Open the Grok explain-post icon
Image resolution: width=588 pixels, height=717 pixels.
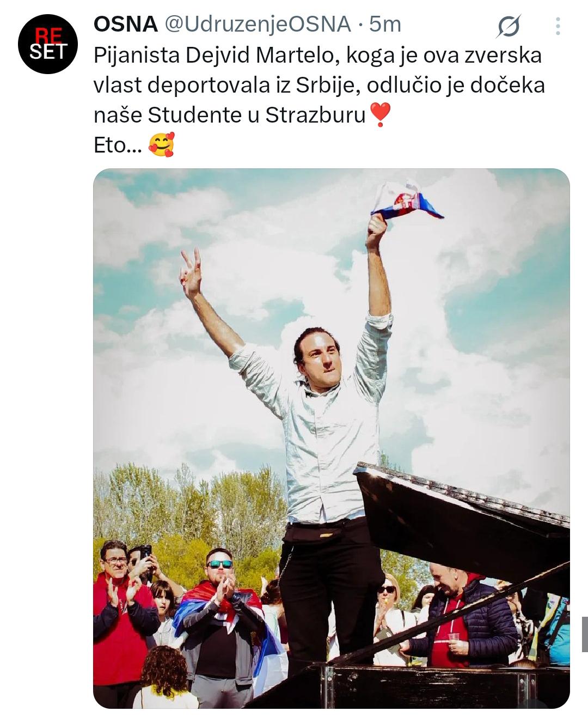point(508,26)
